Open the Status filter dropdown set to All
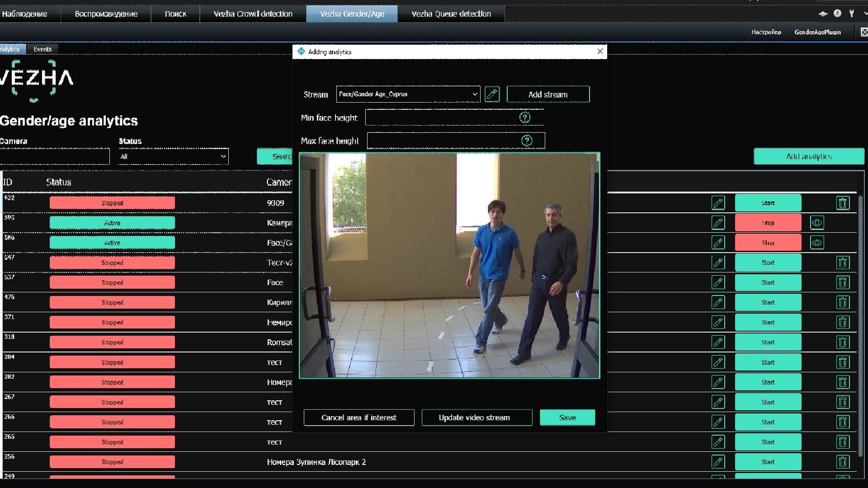The image size is (868, 488). tap(174, 156)
